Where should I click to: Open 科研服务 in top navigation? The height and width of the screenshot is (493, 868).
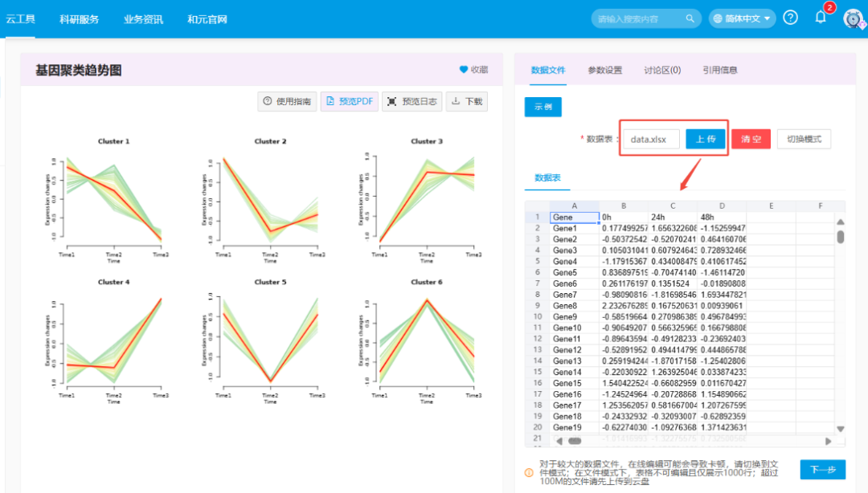click(79, 18)
